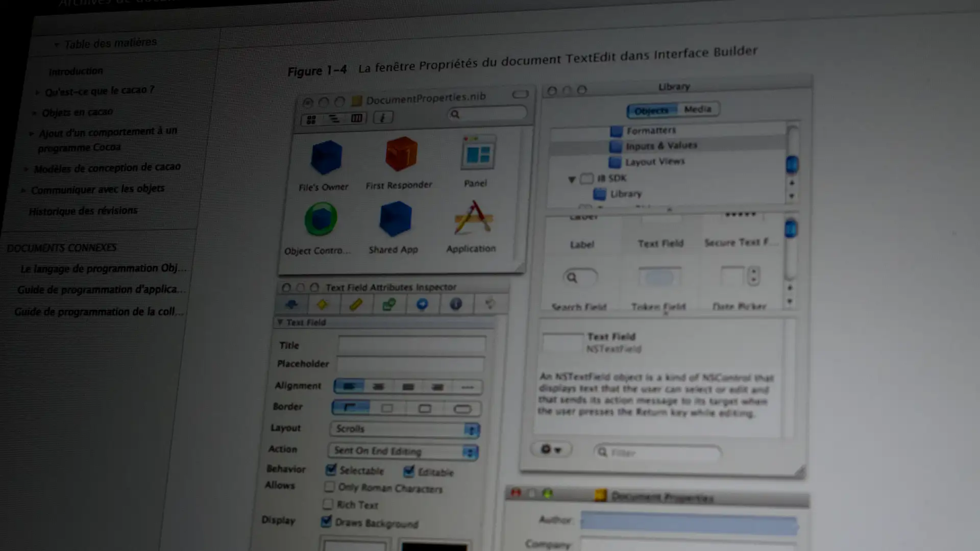
Task: Click the Author field in Document Properties
Action: pyautogui.click(x=689, y=524)
